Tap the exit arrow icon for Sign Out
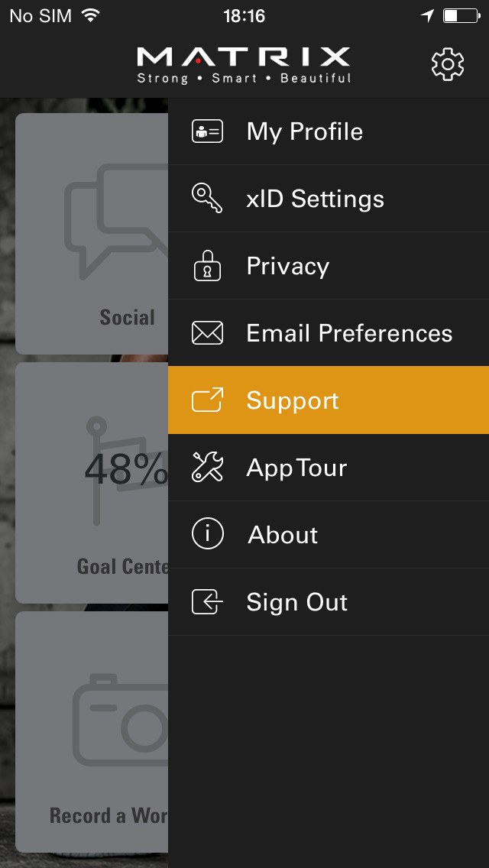 [207, 602]
